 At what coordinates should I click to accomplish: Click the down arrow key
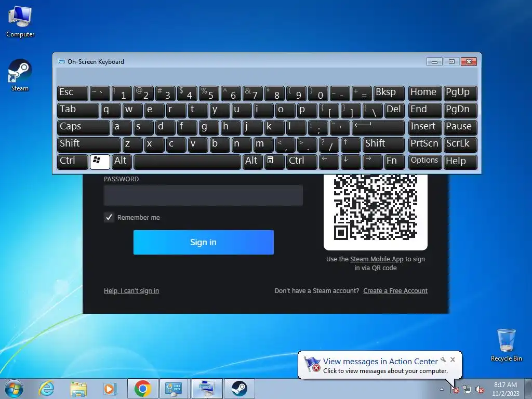(x=351, y=162)
